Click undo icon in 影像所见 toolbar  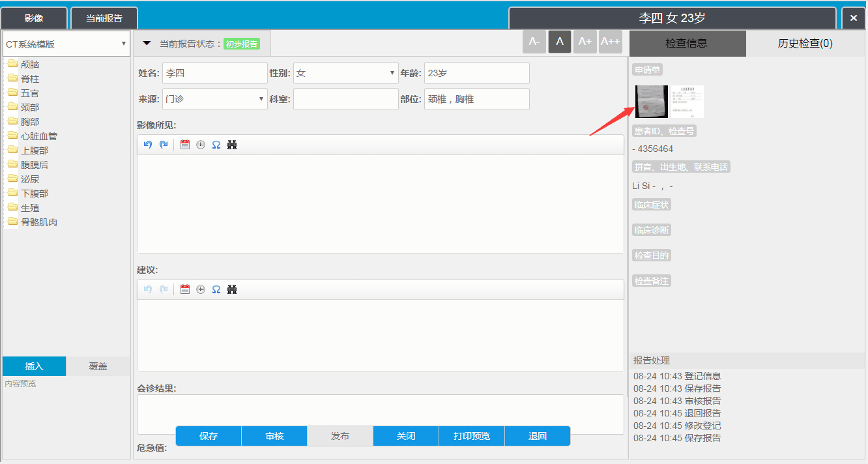pyautogui.click(x=148, y=145)
